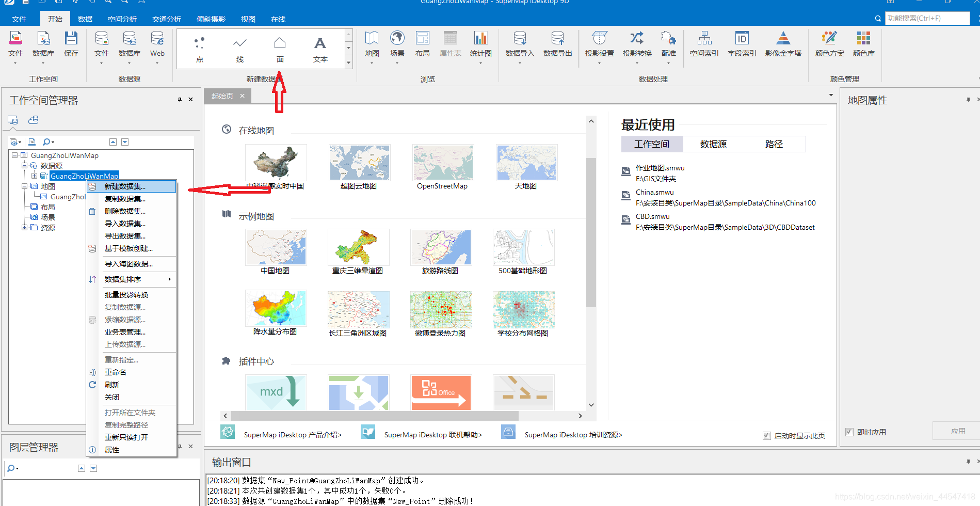Create a new text dataset
The width and height of the screenshot is (980, 506).
(x=320, y=50)
